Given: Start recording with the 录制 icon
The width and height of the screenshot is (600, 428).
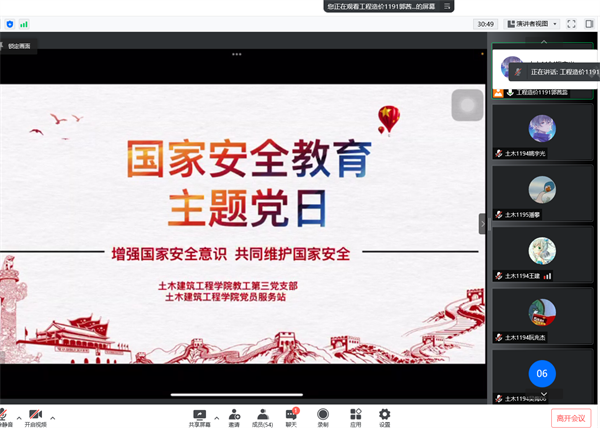Looking at the screenshot, I should pos(323,413).
